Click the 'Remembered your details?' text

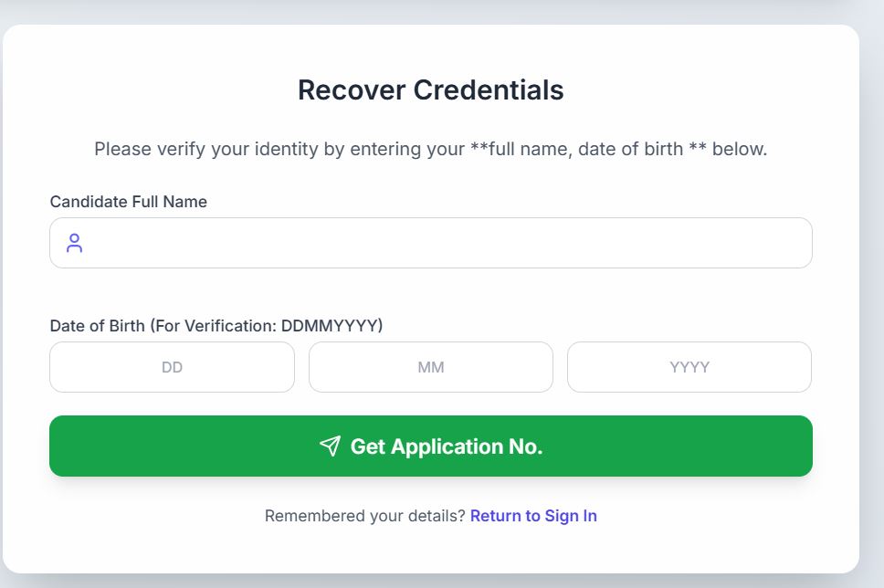[365, 516]
